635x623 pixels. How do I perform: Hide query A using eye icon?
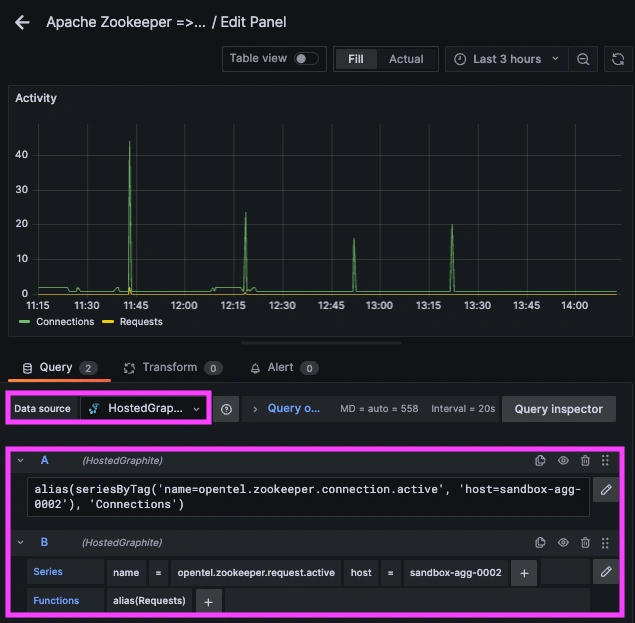pos(563,461)
